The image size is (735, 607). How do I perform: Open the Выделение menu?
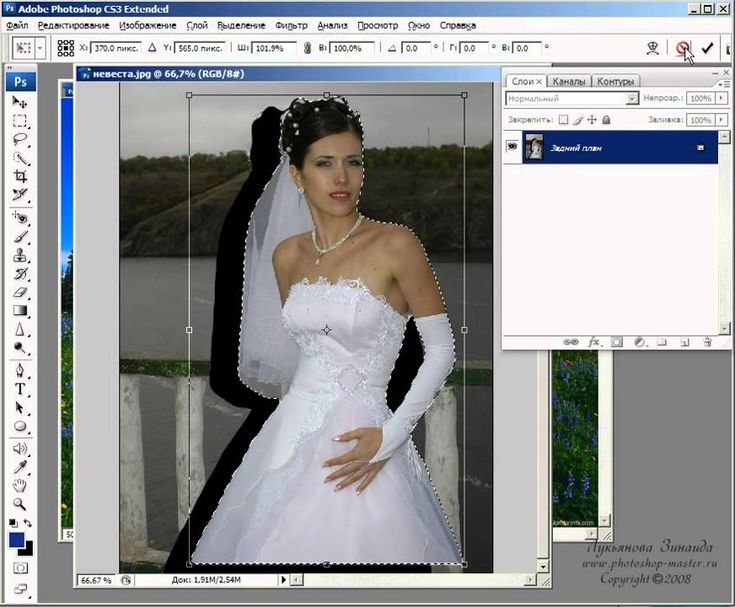click(x=241, y=25)
